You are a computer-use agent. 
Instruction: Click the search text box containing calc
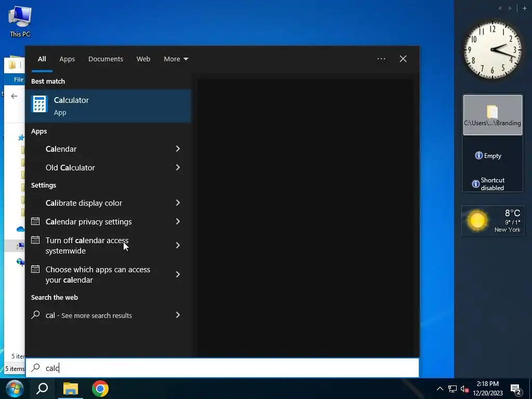[x=222, y=368]
